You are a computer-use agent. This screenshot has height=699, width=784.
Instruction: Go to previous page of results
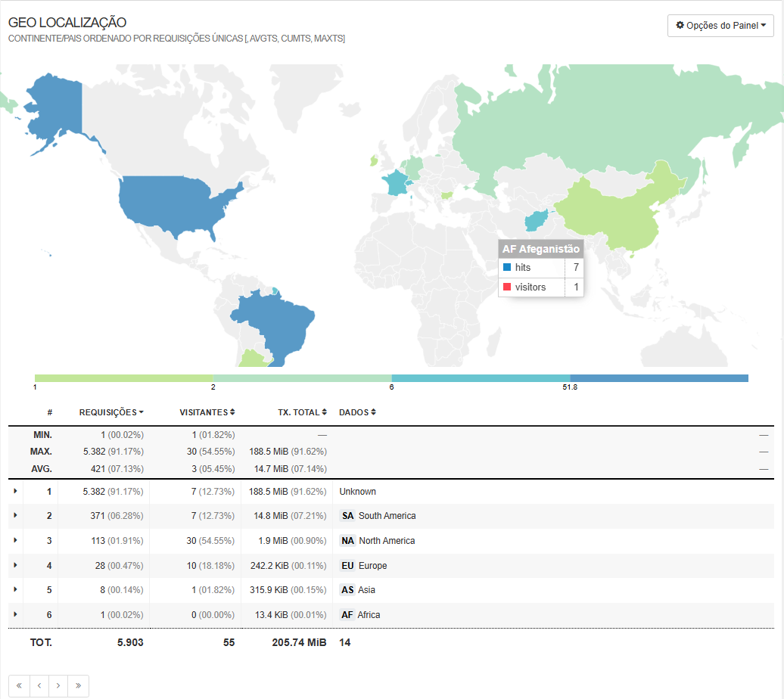(x=39, y=686)
